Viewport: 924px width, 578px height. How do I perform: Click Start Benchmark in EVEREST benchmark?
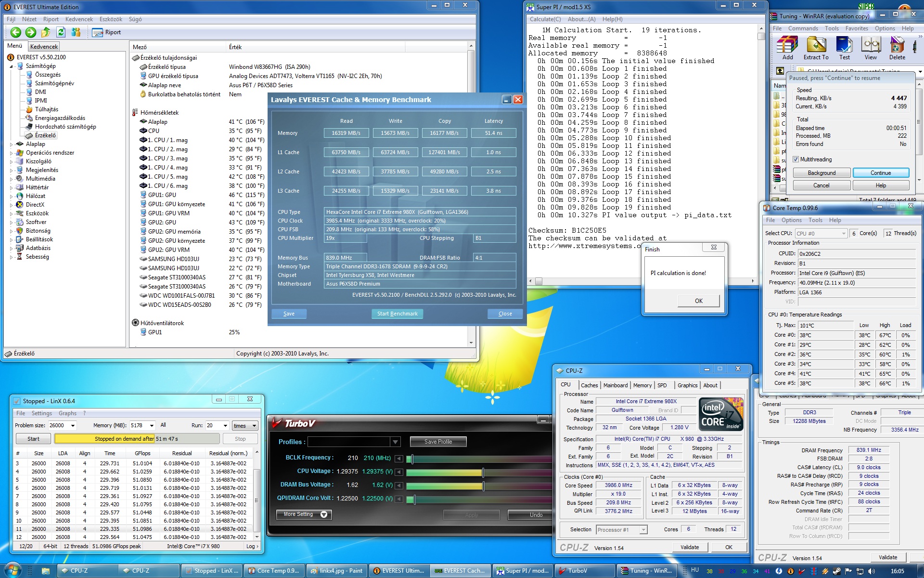[398, 314]
